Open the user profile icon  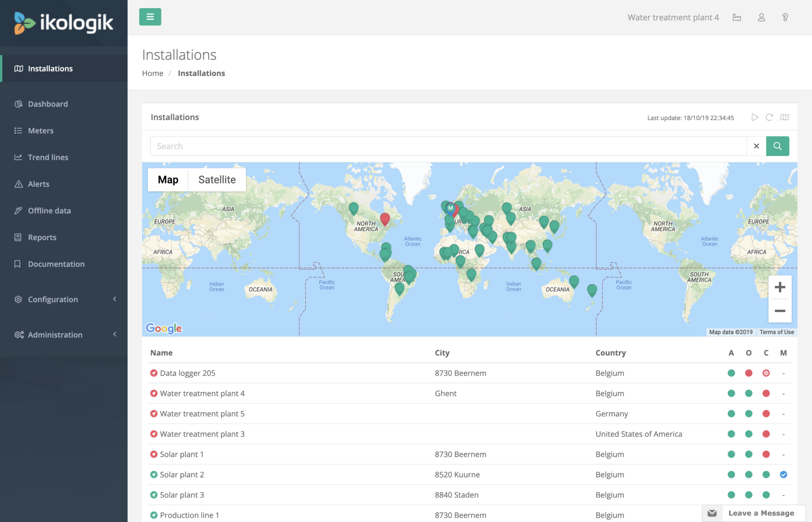tap(761, 17)
